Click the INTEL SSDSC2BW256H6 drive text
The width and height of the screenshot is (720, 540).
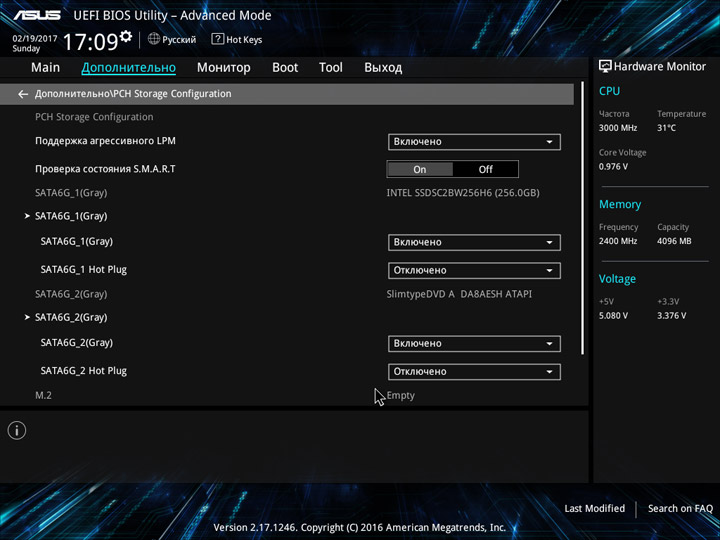click(463, 193)
